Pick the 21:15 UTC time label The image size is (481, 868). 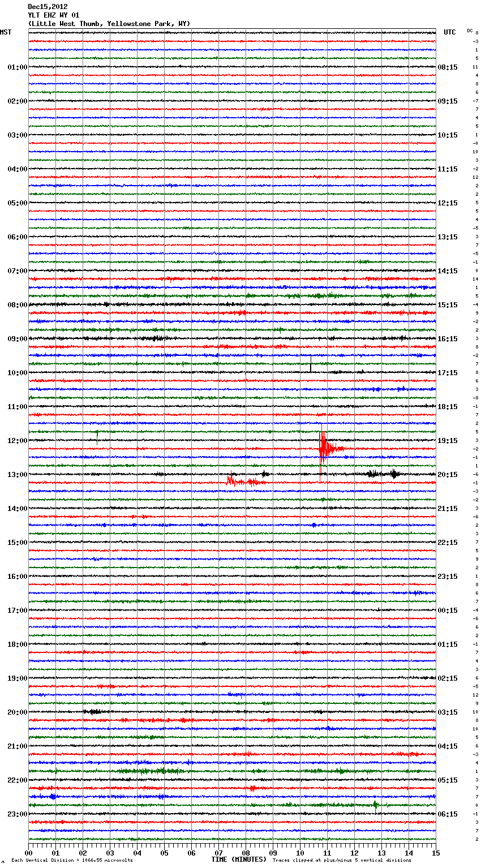coord(448,509)
